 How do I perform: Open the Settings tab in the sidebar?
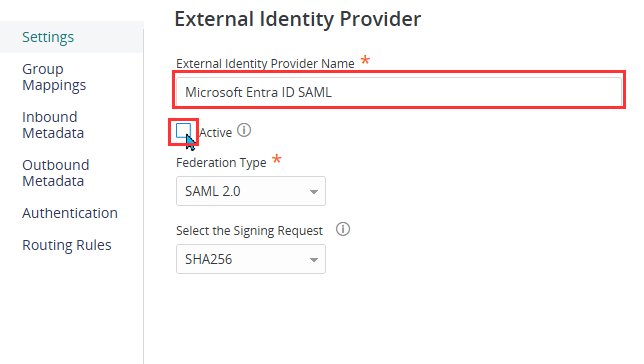tap(48, 37)
